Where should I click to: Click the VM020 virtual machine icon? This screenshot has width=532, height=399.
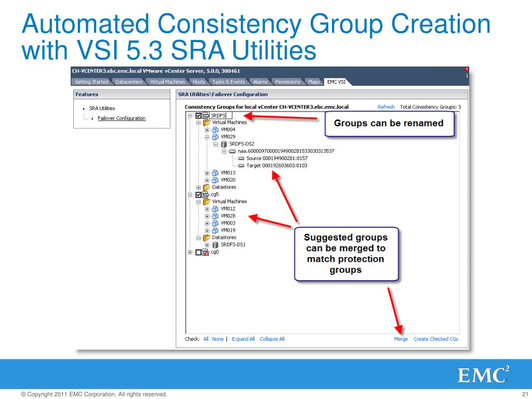pos(215,180)
